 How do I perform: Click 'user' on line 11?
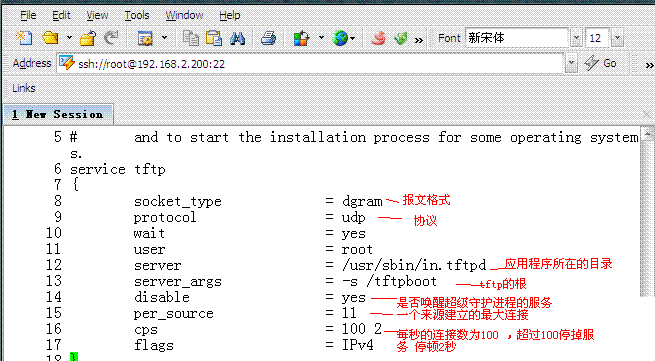(150, 250)
